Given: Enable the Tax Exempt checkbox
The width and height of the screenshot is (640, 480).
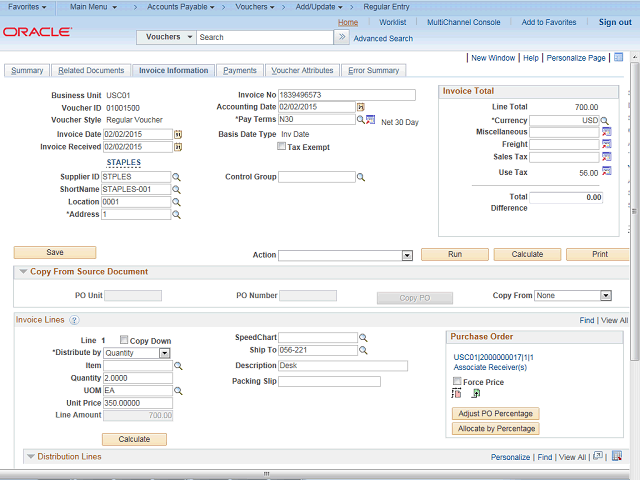Looking at the screenshot, I should [282, 147].
